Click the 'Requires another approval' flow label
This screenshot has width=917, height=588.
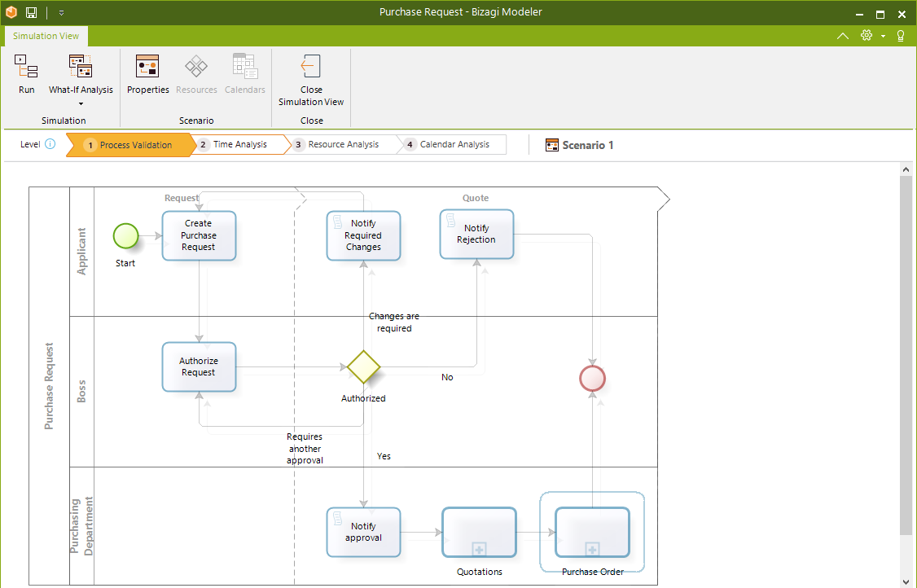coord(305,448)
